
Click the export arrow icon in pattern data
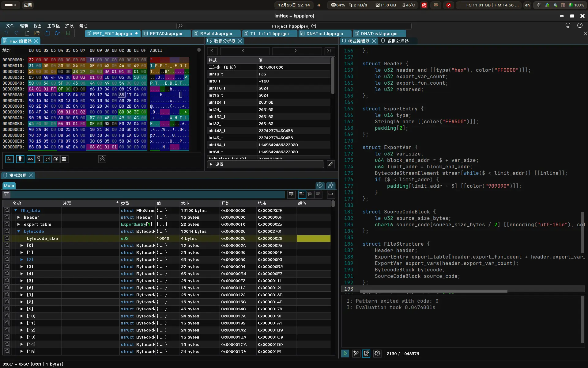point(331,194)
